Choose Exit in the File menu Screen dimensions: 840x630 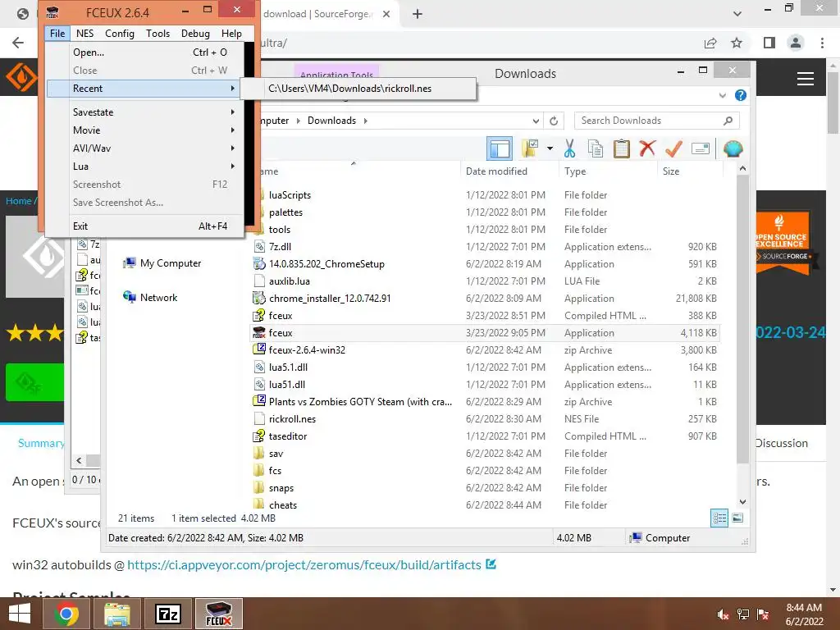[144, 226]
